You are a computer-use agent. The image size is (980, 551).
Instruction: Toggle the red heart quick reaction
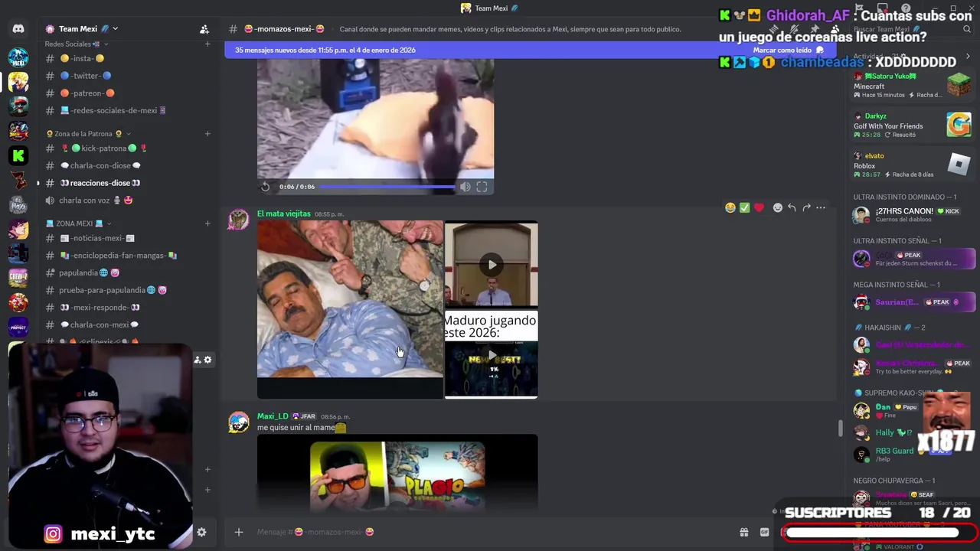759,207
